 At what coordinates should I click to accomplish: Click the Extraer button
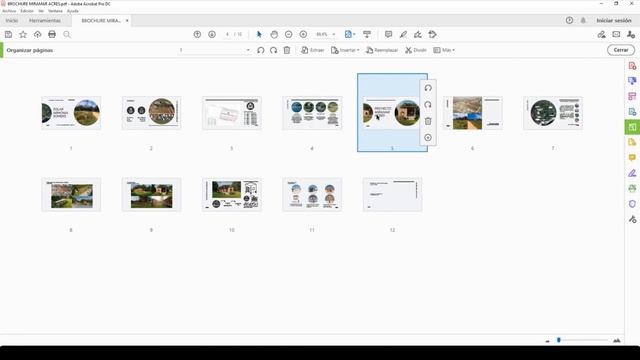coord(313,50)
